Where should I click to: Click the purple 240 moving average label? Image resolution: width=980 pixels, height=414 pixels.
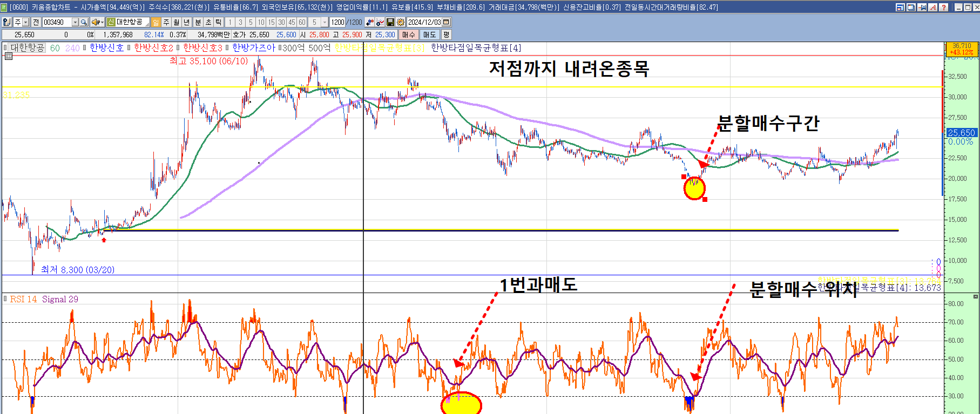click(x=72, y=47)
